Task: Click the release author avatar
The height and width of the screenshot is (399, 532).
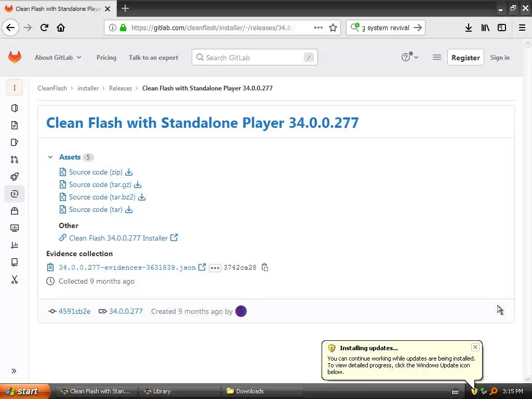Action: 241,311
